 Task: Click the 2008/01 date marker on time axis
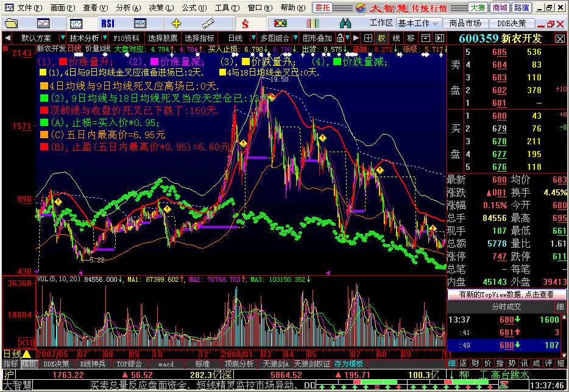[237, 354]
